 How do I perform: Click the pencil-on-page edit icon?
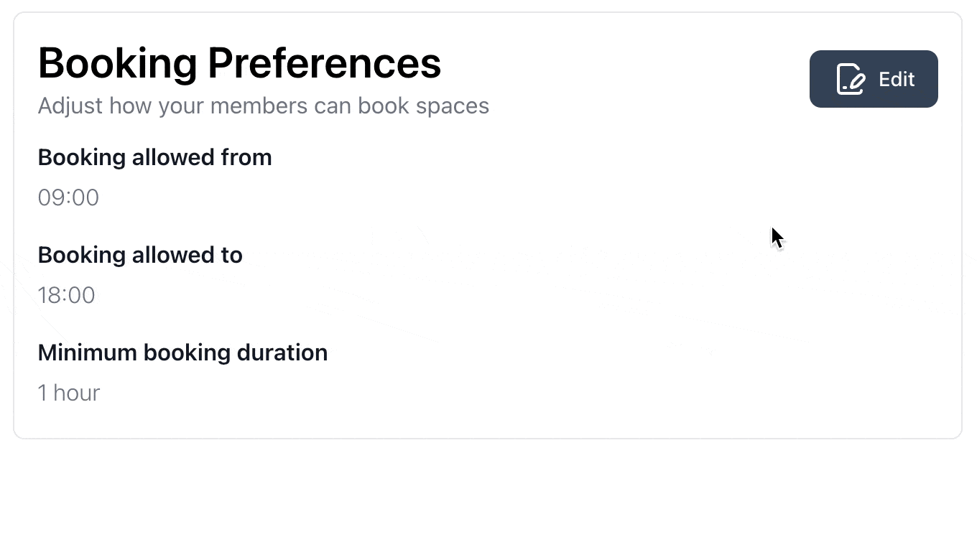point(851,79)
